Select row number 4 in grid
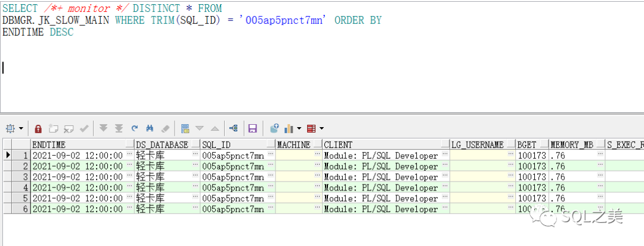This screenshot has height=246, width=644. 21,187
